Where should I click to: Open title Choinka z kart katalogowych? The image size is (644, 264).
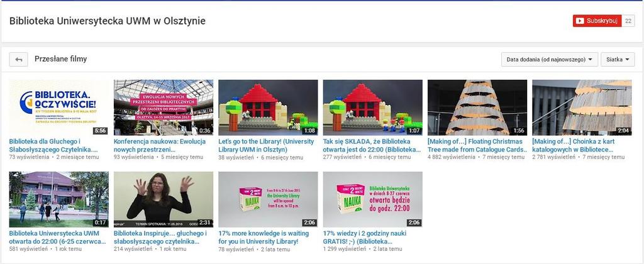574,145
